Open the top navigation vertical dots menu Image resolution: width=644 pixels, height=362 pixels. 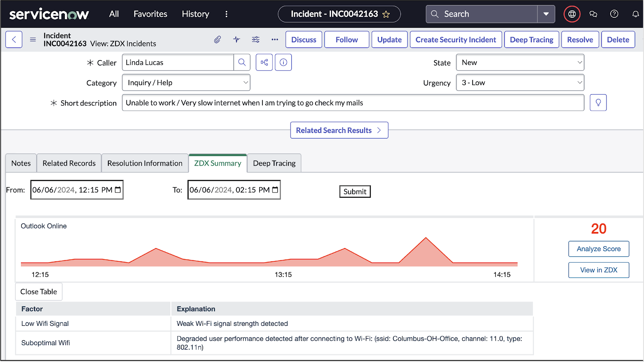click(x=227, y=14)
